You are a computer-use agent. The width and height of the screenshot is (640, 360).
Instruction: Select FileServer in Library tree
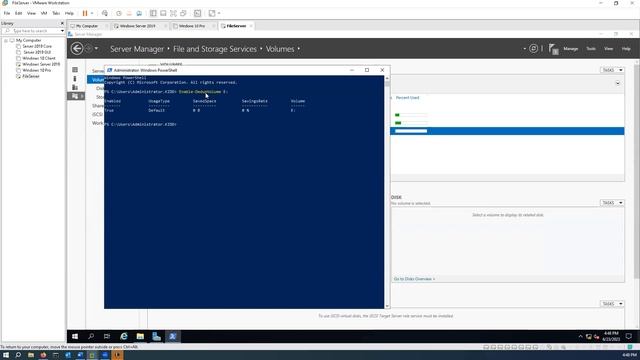(31, 76)
